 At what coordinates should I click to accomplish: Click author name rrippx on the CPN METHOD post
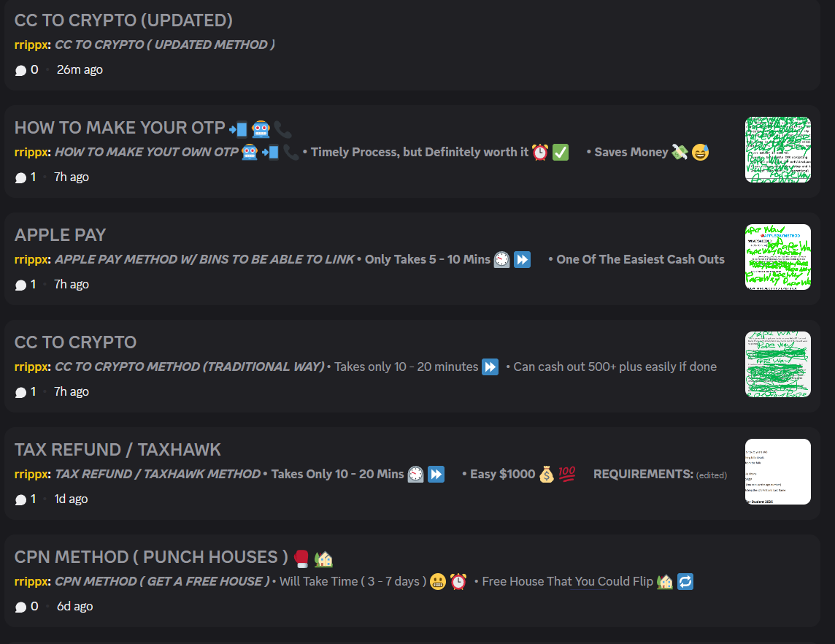(32, 582)
